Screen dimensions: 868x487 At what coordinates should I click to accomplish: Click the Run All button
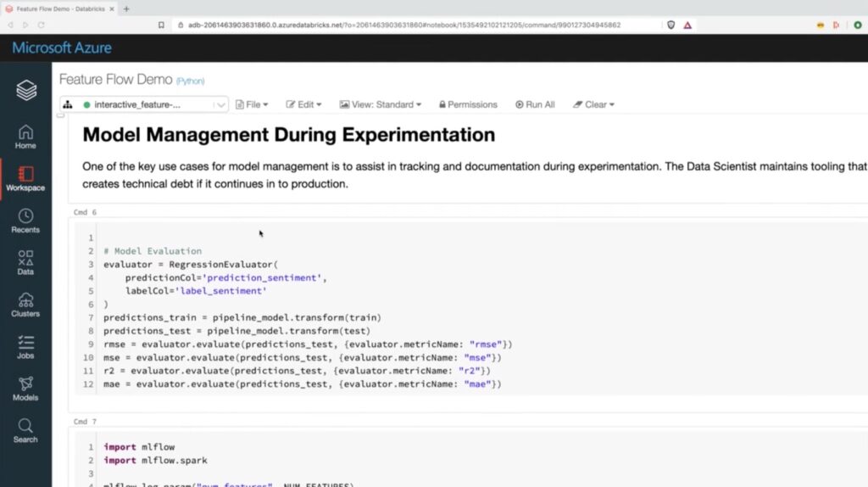coord(535,104)
